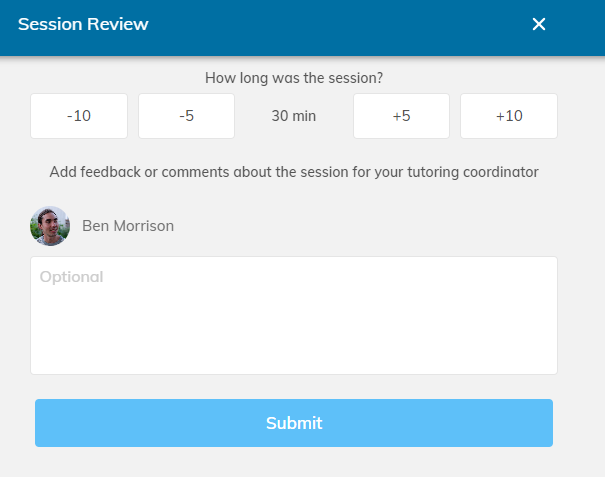This screenshot has height=477, width=605.
Task: Add 10 minutes to session length
Action: pyautogui.click(x=509, y=116)
